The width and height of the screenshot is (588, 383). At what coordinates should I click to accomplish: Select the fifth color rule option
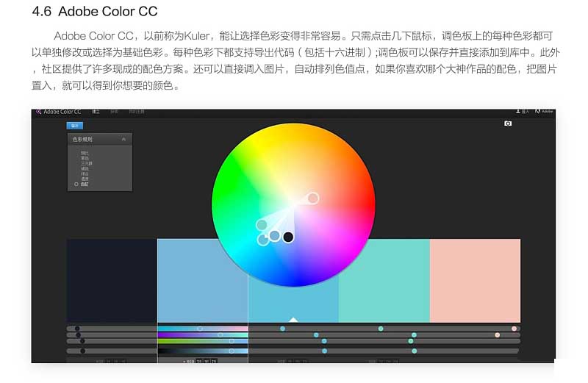click(85, 174)
